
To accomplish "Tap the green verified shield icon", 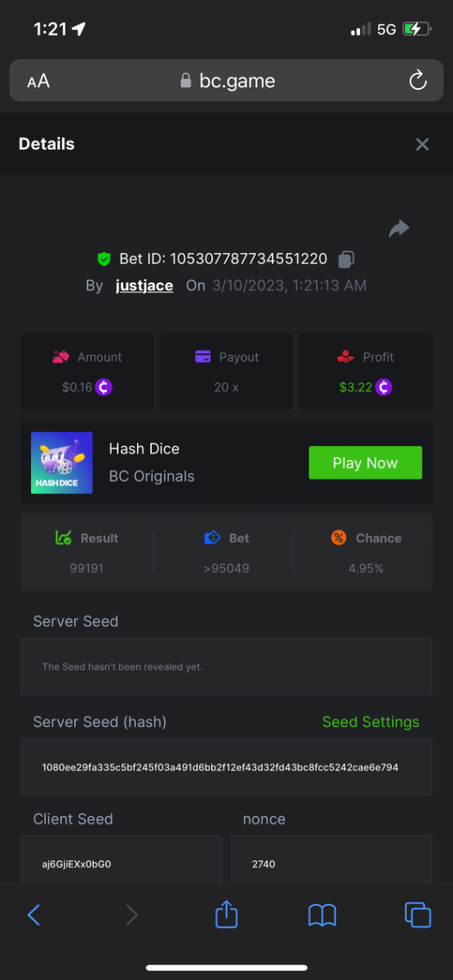I will 104,260.
